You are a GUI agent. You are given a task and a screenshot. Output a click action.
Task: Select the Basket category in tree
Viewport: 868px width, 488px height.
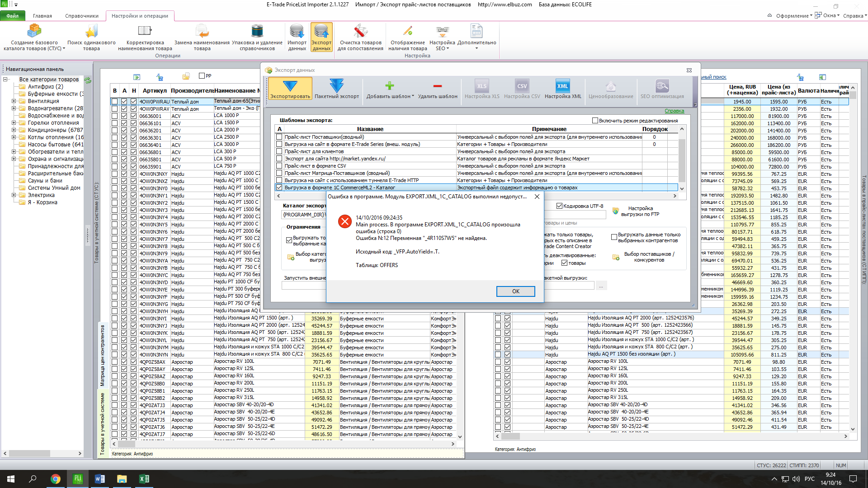pos(42,202)
